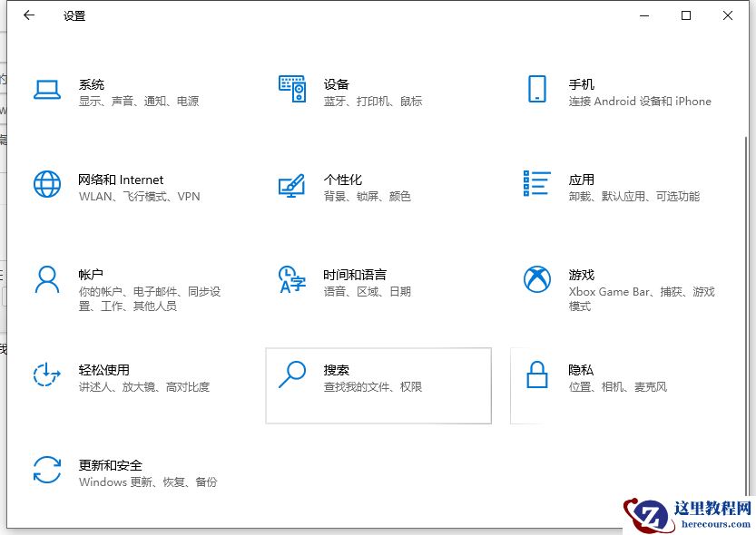
Task: Click the Windows 更新、恢复、备份 text
Action: pyautogui.click(x=148, y=482)
